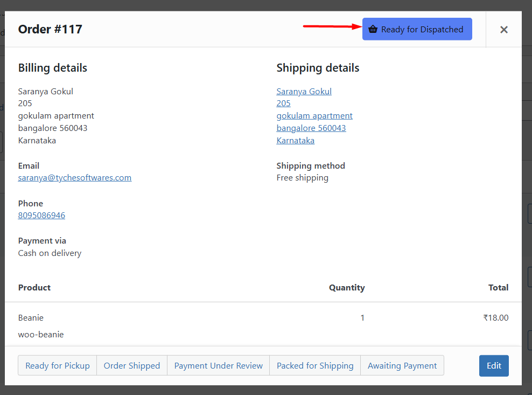Click the bangalore 560043 shipping link
532x395 pixels.
point(311,128)
